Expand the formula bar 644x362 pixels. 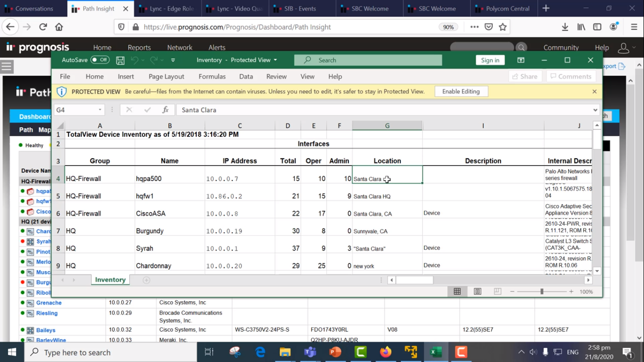(595, 110)
